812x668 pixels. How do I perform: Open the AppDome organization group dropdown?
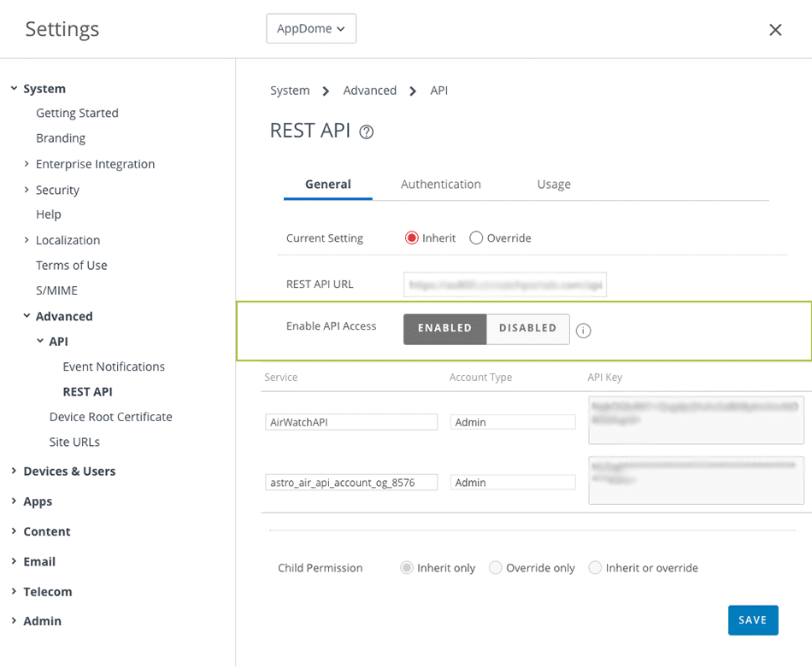point(311,28)
